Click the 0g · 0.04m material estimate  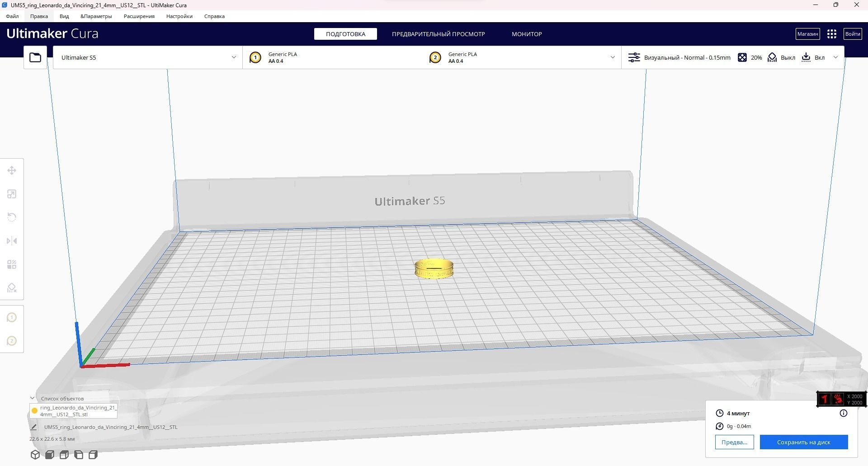(x=739, y=426)
